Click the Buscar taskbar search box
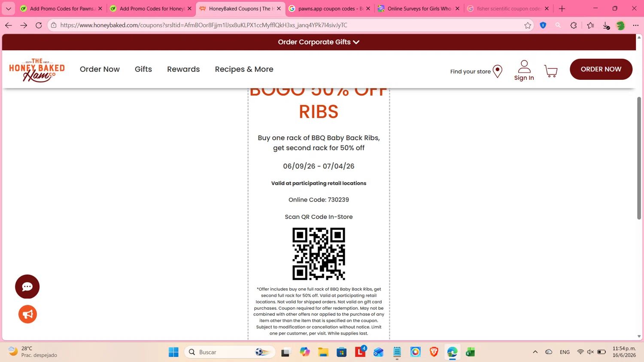 pyautogui.click(x=230, y=352)
